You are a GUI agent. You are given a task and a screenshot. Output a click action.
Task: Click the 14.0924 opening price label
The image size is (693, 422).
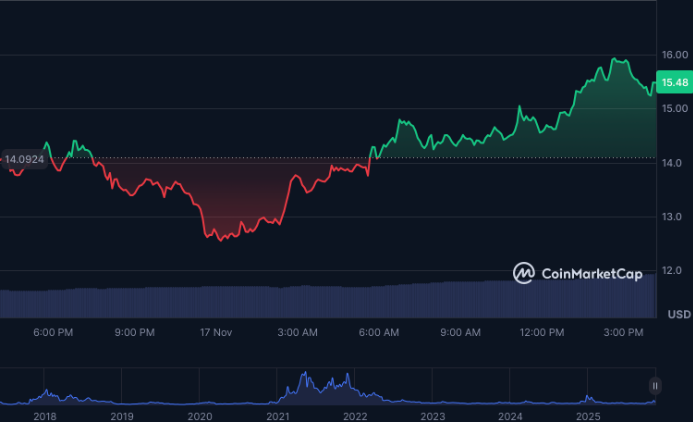click(23, 158)
